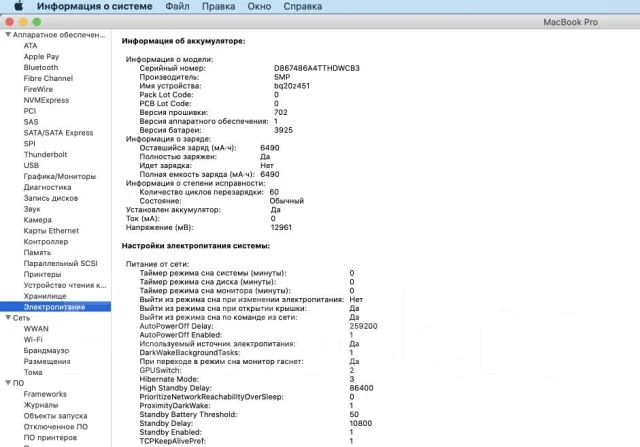
Task: Select the highlighted Электропитание item
Action: [x=55, y=307]
